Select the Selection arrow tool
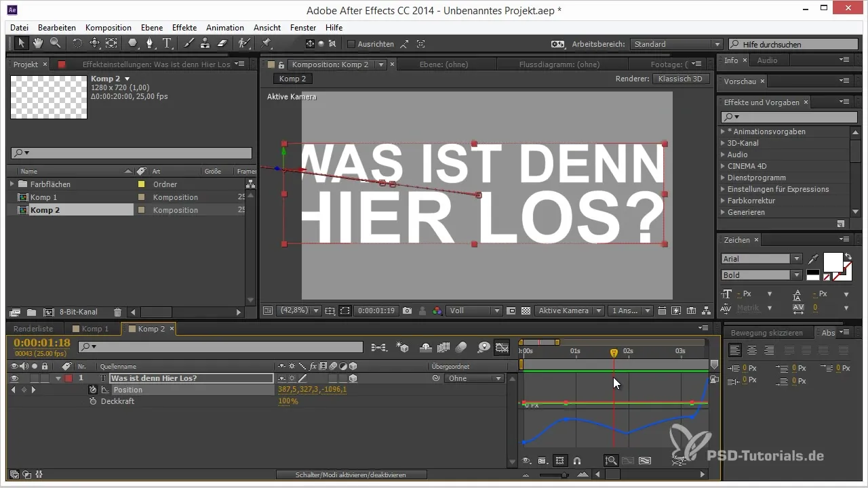868x488 pixels. (x=21, y=43)
